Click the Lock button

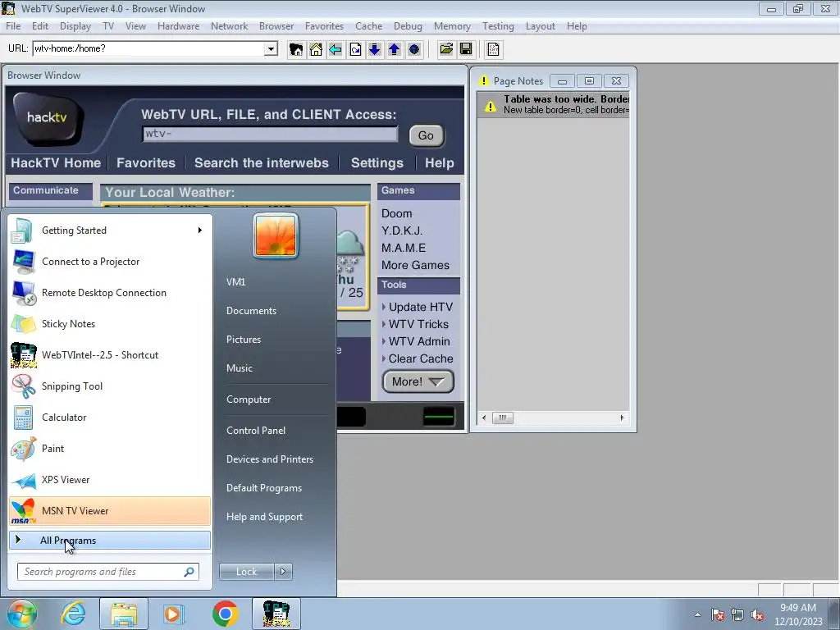pos(246,572)
